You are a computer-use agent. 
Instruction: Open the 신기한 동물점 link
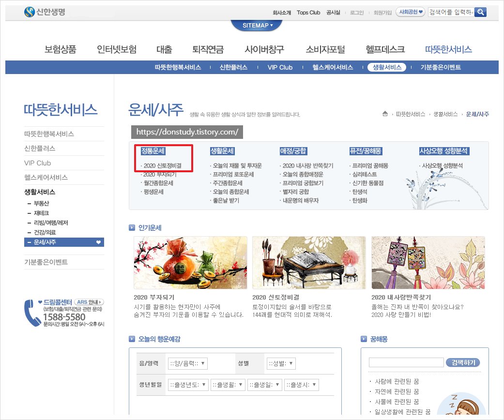pyautogui.click(x=368, y=183)
